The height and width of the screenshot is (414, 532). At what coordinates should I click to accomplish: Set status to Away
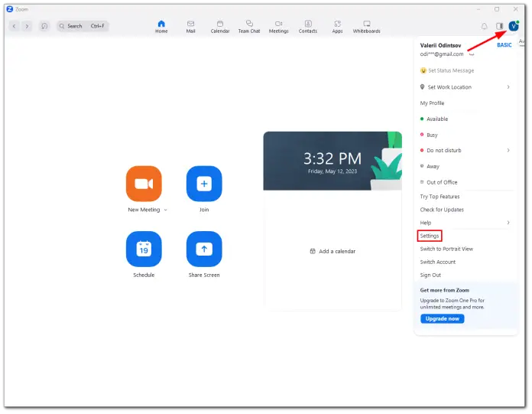click(433, 166)
